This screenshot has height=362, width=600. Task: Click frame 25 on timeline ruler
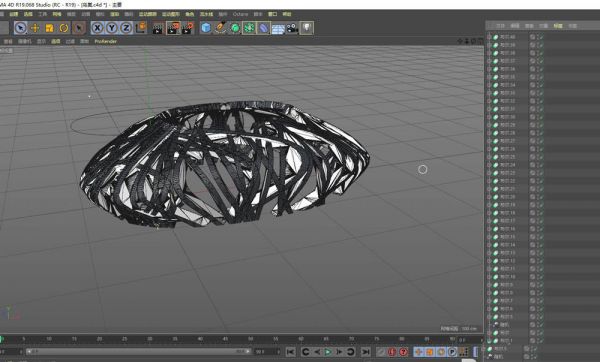125,339
